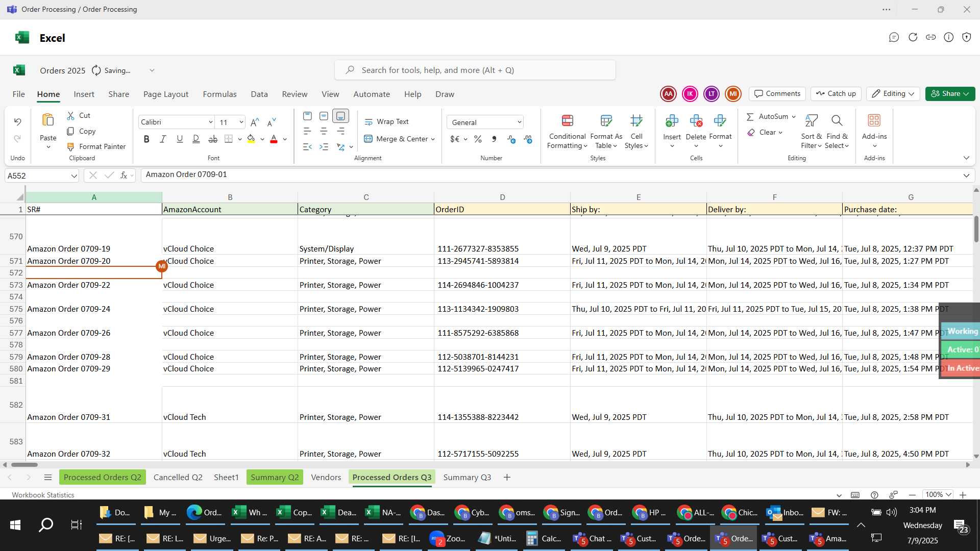Open Find & Select
Image resolution: width=980 pixels, height=551 pixels.
[837, 132]
